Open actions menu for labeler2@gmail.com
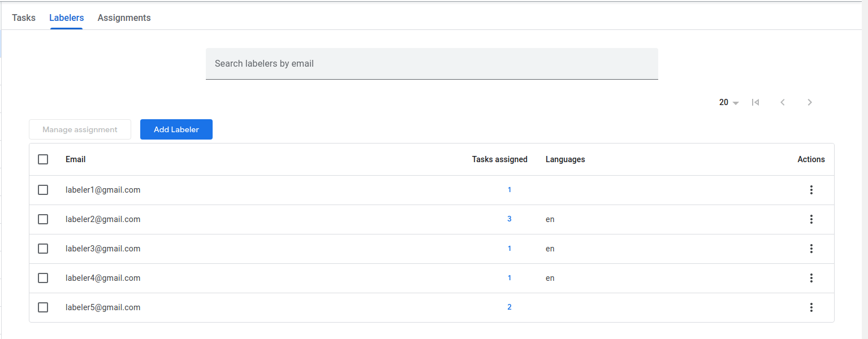Screen dimensions: 868x339 [x=811, y=219]
